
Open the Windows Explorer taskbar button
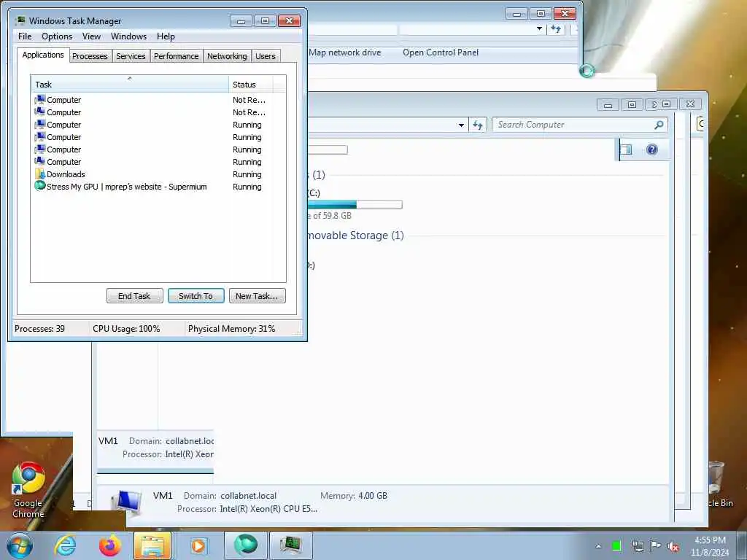[x=152, y=545]
